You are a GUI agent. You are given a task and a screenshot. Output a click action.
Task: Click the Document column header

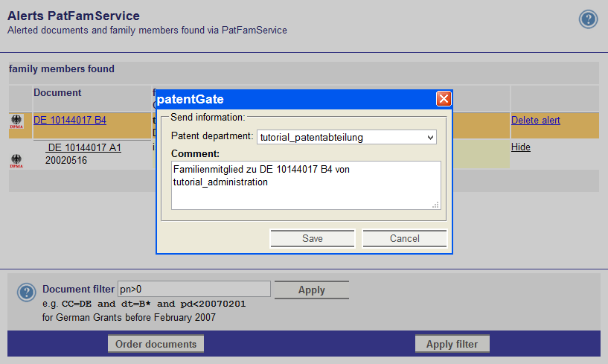click(57, 93)
